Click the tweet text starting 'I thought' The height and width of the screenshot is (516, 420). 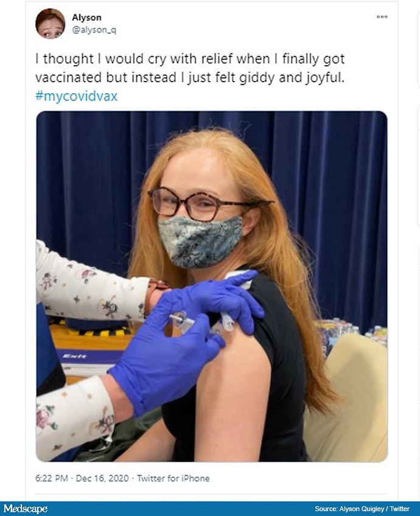pos(190,59)
